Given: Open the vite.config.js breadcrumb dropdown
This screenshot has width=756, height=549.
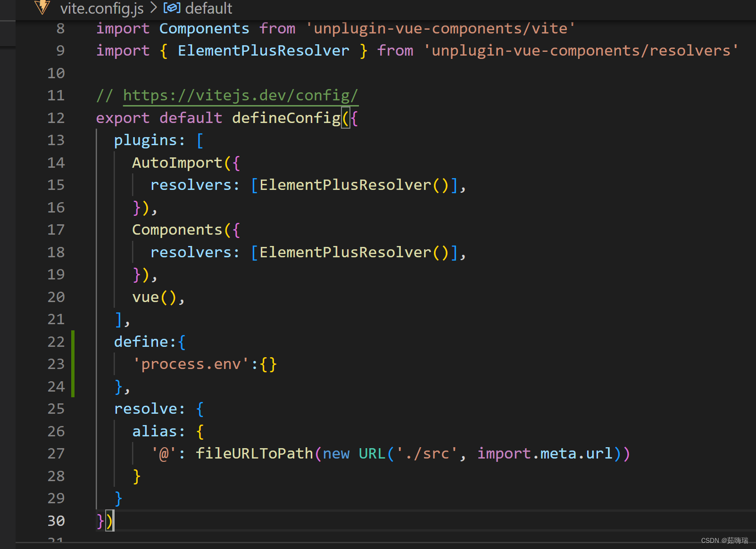Looking at the screenshot, I should point(101,8).
